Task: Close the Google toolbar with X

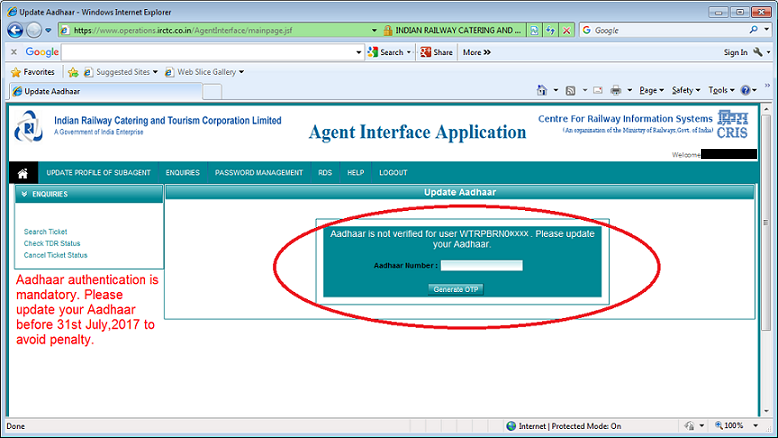Action: click(x=14, y=52)
